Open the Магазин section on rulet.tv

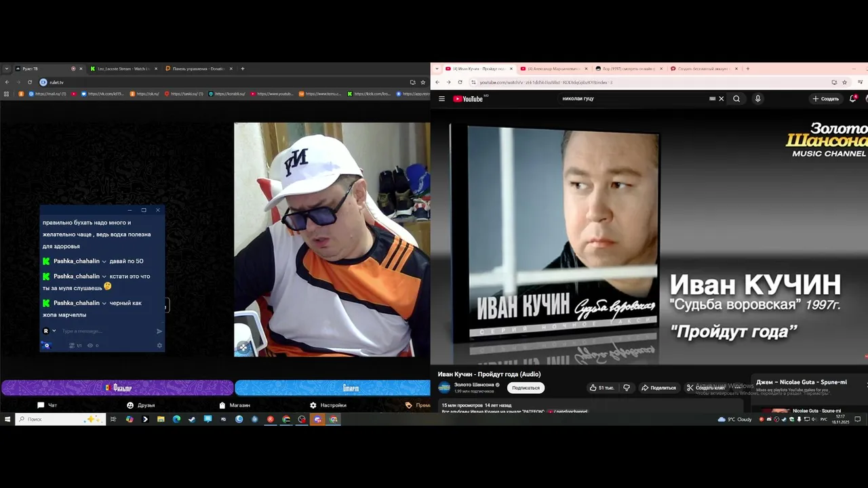coord(235,405)
